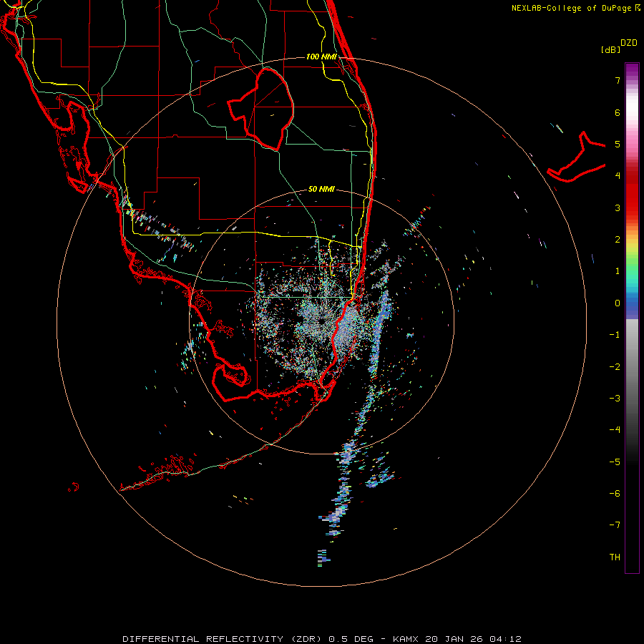The width and height of the screenshot is (644, 644).
Task: Click the -7 value on color scale
Action: tap(615, 525)
